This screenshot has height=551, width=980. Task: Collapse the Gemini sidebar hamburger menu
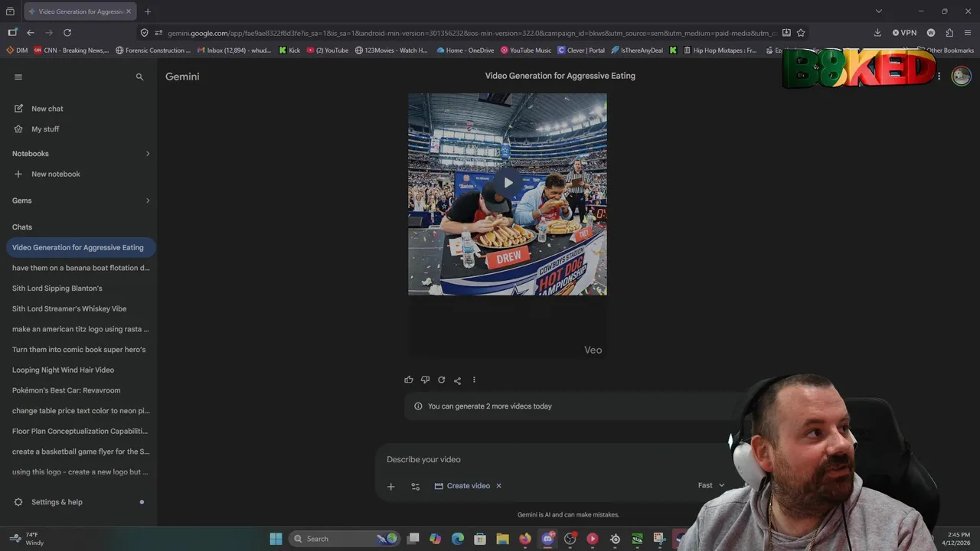click(x=18, y=77)
